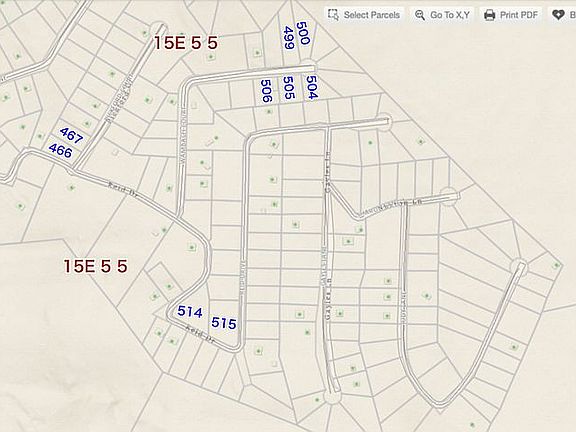
Task: Select parcel number 506
Action: point(266,91)
